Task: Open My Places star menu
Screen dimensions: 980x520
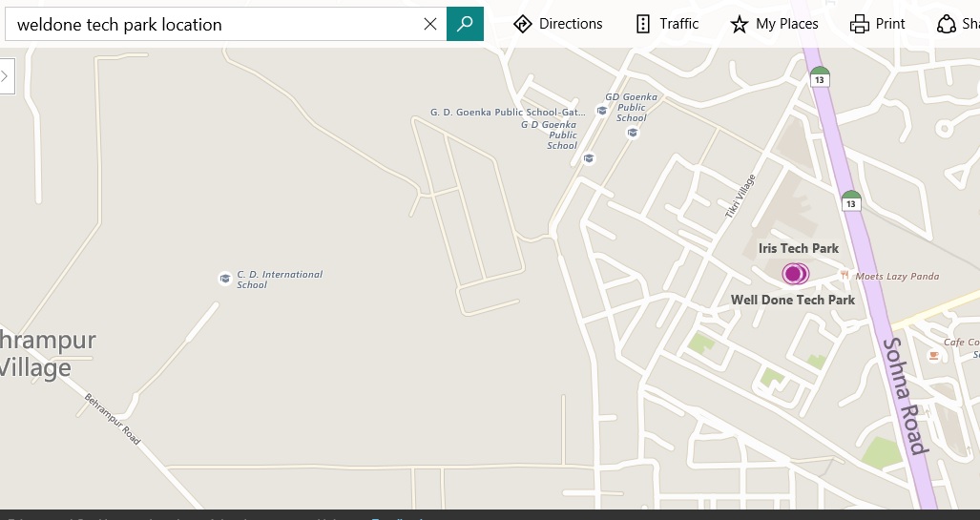Action: 774,24
